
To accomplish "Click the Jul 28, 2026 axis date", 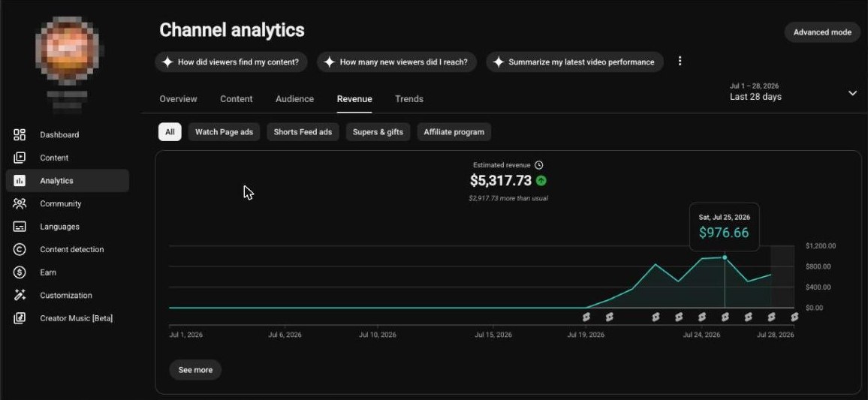I will pyautogui.click(x=776, y=335).
